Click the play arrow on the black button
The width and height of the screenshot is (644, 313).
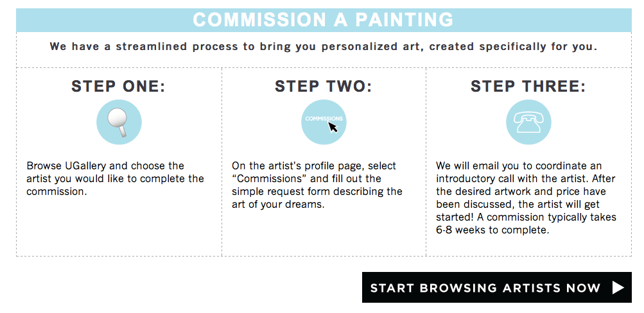[618, 287]
